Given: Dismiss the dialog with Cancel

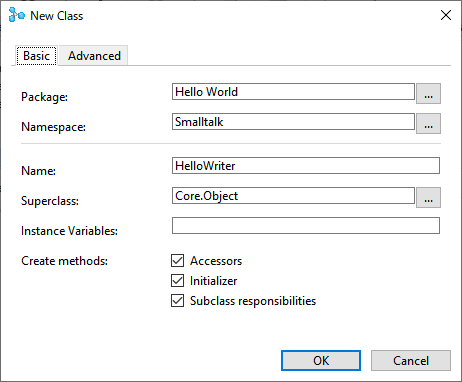Looking at the screenshot, I should pos(411,360).
